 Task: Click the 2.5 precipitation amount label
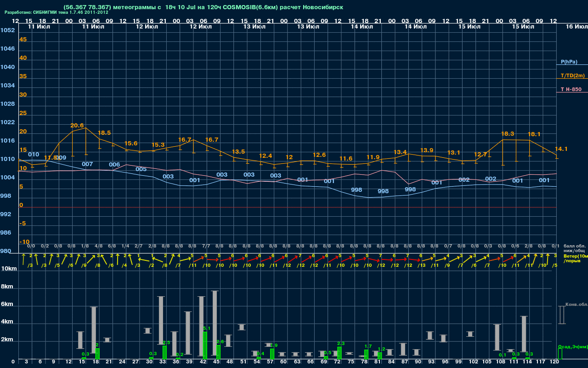[x=166, y=343]
